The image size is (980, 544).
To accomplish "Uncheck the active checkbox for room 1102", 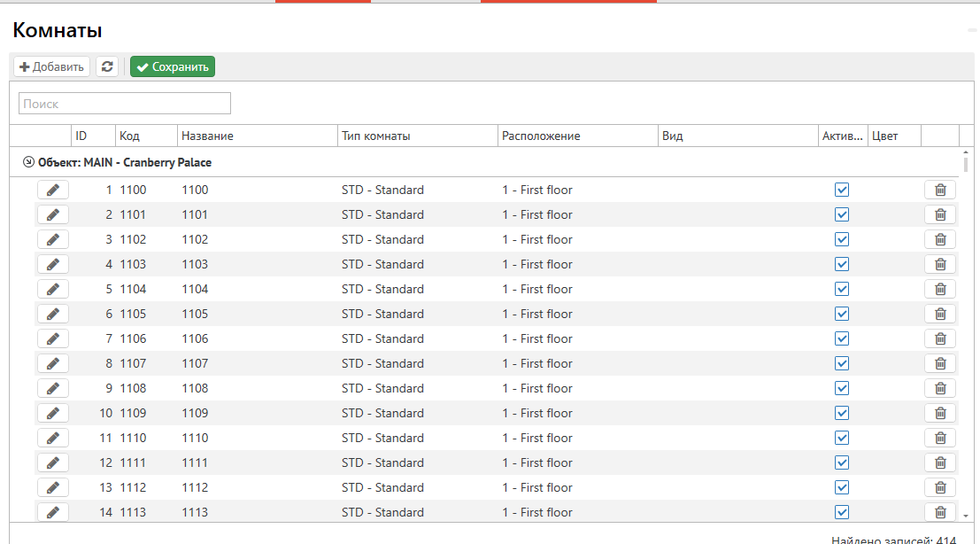I will pyautogui.click(x=842, y=239).
